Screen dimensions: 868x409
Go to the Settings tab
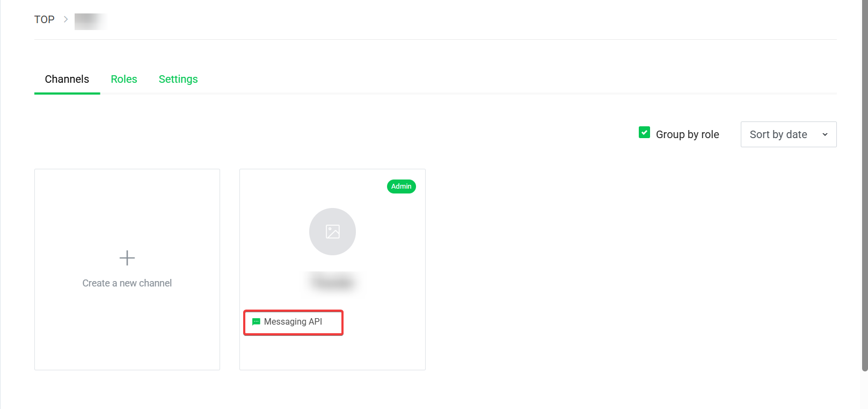(178, 80)
